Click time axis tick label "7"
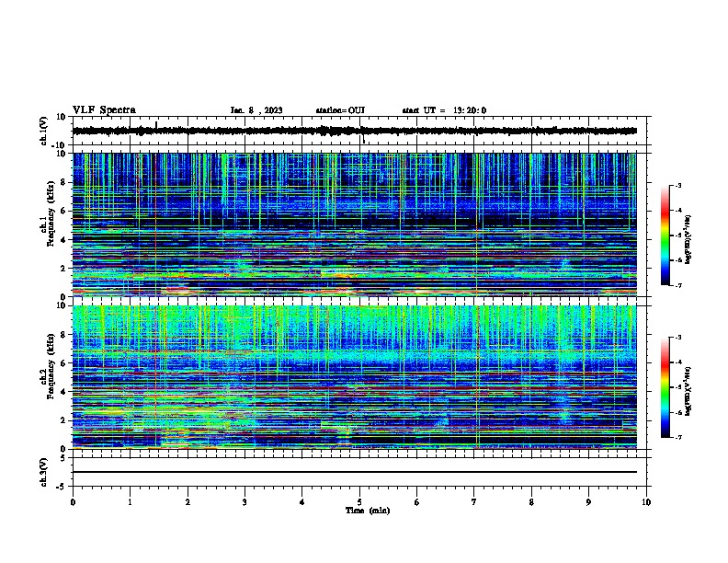The width and height of the screenshot is (728, 563). 474,502
